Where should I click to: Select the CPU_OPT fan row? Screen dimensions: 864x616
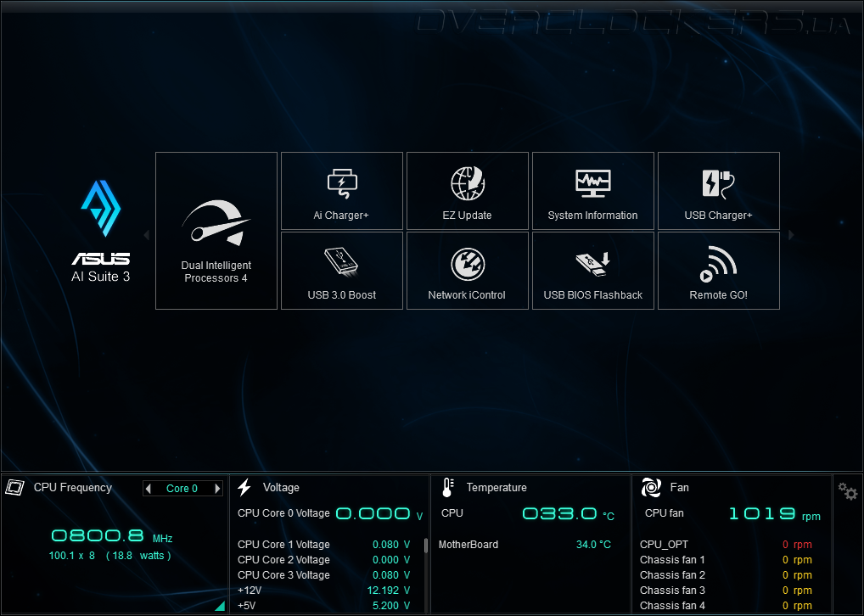pos(726,545)
